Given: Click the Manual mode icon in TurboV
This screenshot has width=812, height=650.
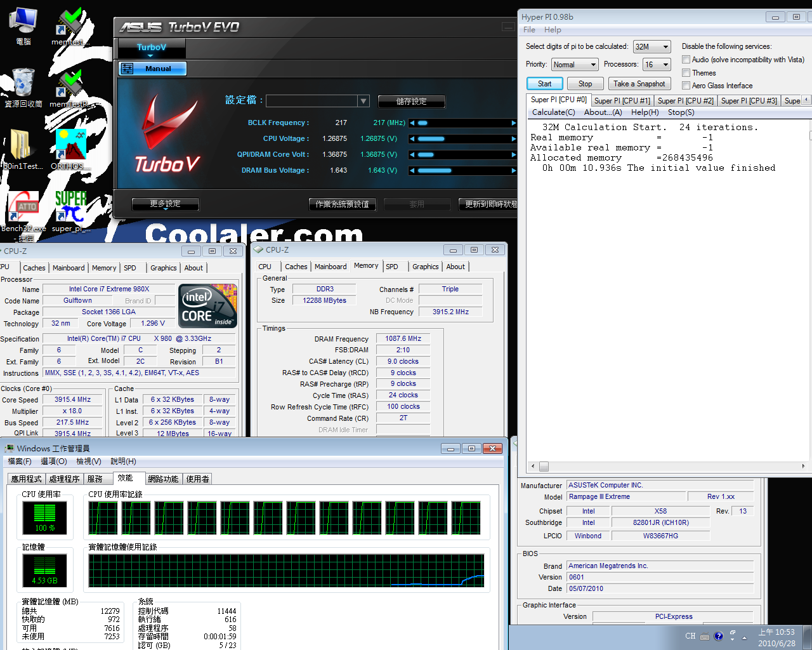Looking at the screenshot, I should pyautogui.click(x=127, y=69).
